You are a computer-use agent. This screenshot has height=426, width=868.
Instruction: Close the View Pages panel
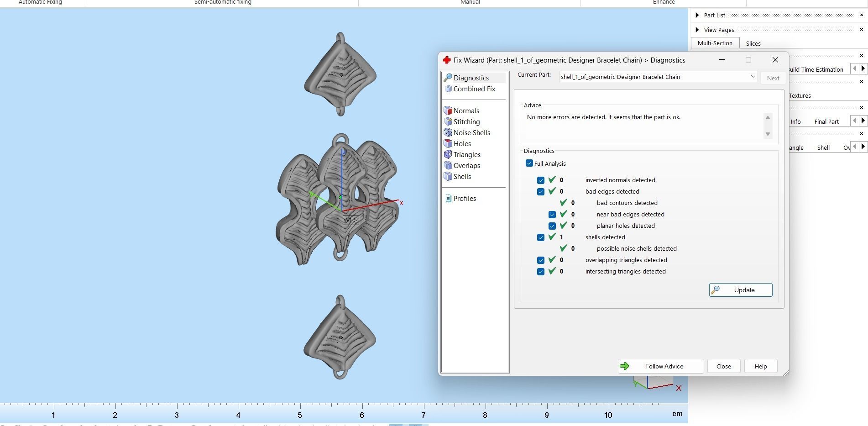click(862, 30)
